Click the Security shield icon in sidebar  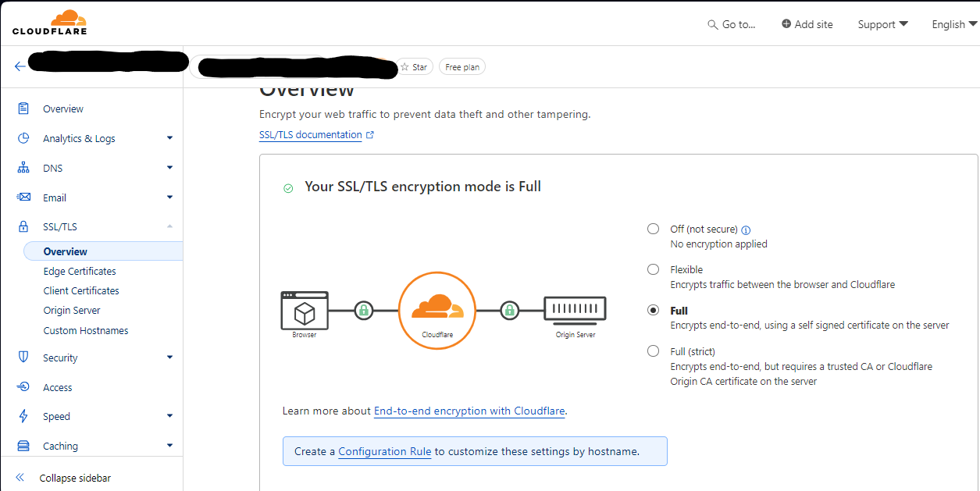23,358
